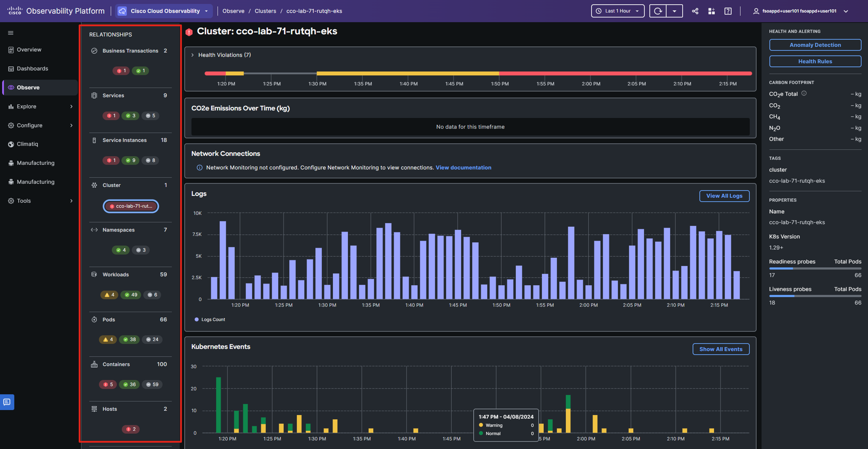Collapse sidebar with hamburger menu icon
The image size is (868, 449).
11,33
